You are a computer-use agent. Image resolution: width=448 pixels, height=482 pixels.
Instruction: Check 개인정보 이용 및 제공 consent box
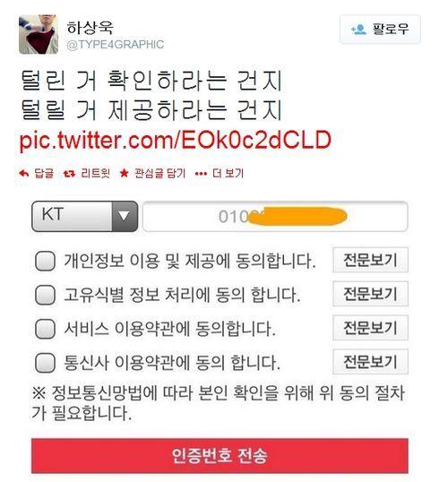tap(45, 261)
